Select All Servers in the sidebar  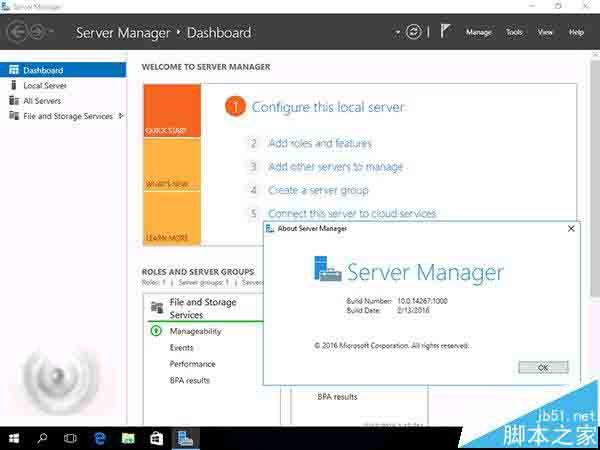(x=42, y=101)
